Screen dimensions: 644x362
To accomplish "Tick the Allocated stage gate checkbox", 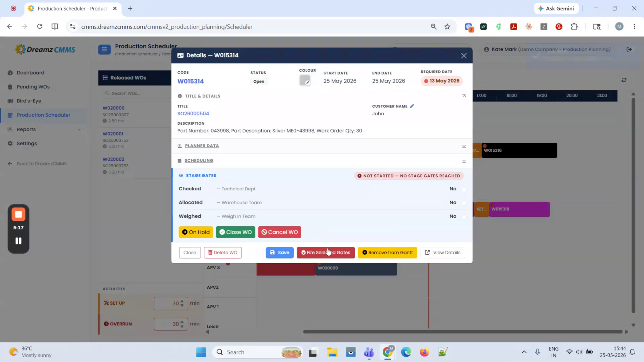I will point(464,203).
